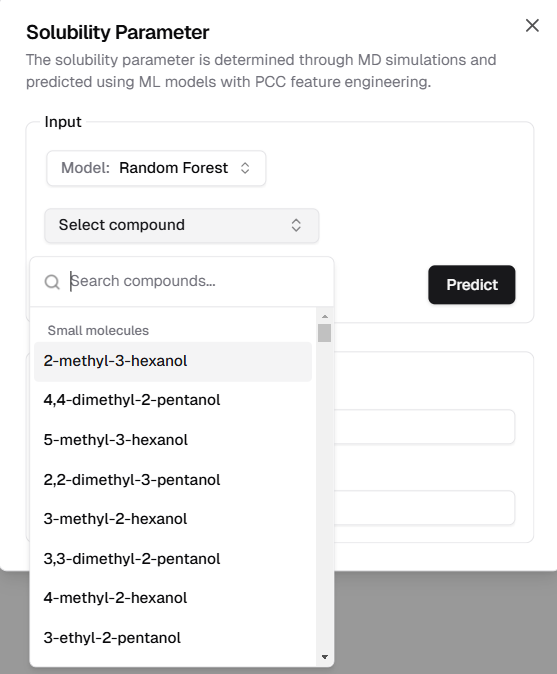The width and height of the screenshot is (557, 674).
Task: Click the Select compound chevron icon
Action: point(296,225)
